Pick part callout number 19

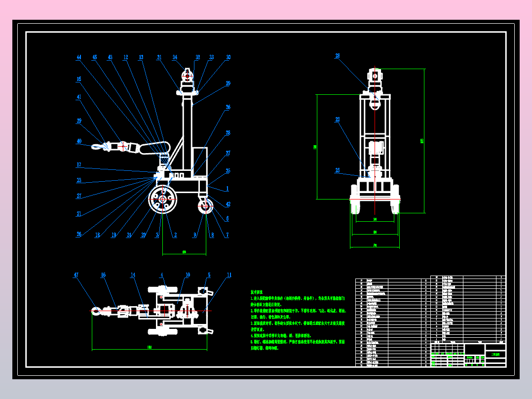(114, 235)
